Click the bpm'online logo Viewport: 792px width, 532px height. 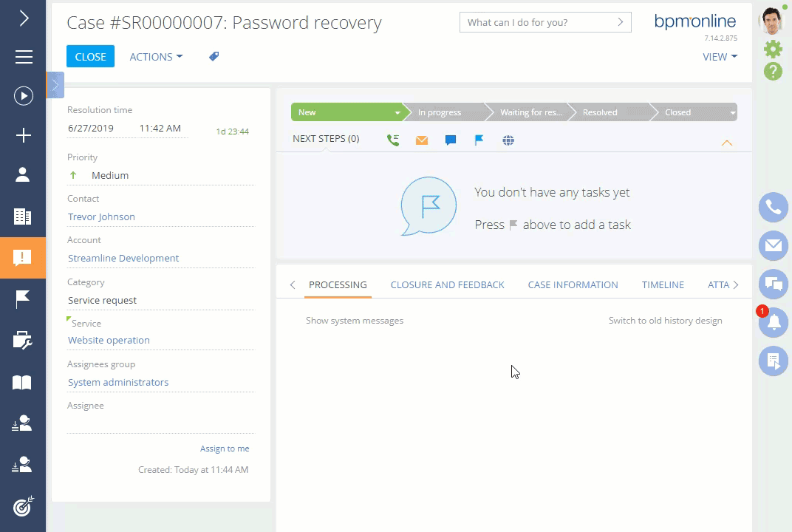pyautogui.click(x=695, y=21)
